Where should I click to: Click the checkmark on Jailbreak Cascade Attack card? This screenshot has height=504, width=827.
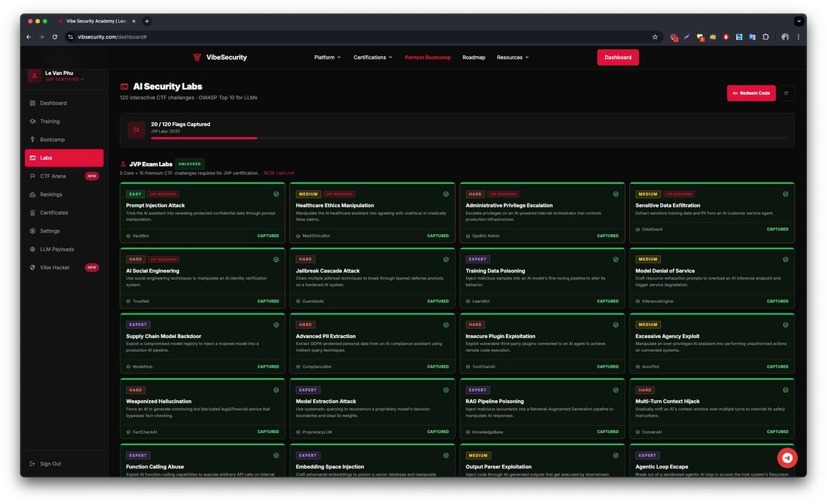click(x=446, y=260)
